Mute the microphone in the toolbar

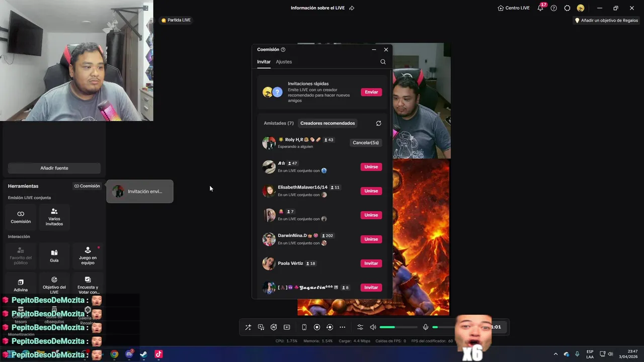pyautogui.click(x=426, y=327)
